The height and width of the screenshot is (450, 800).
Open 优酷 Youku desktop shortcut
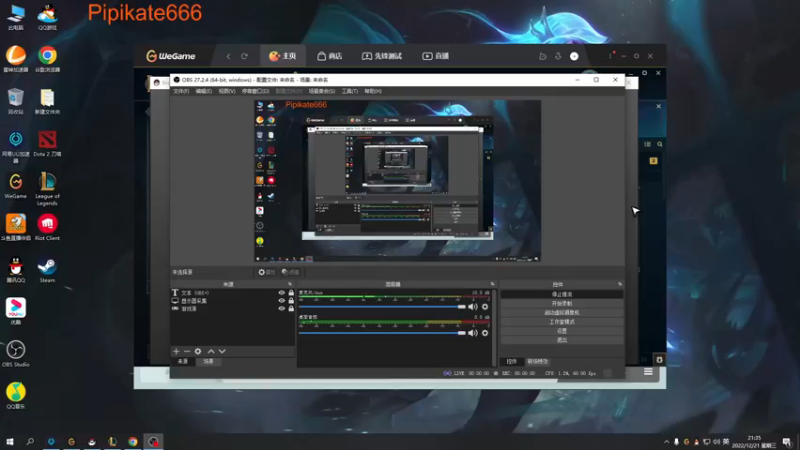[x=16, y=312]
